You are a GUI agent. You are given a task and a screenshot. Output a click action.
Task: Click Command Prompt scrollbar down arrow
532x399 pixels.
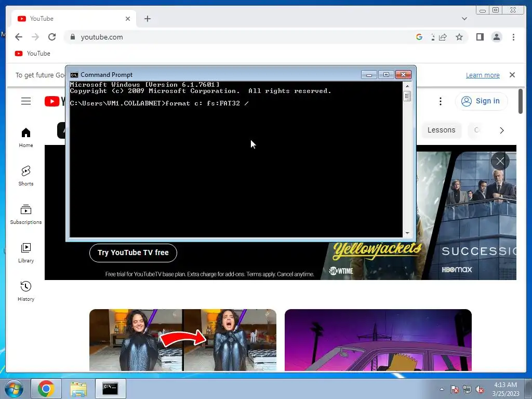[407, 233]
